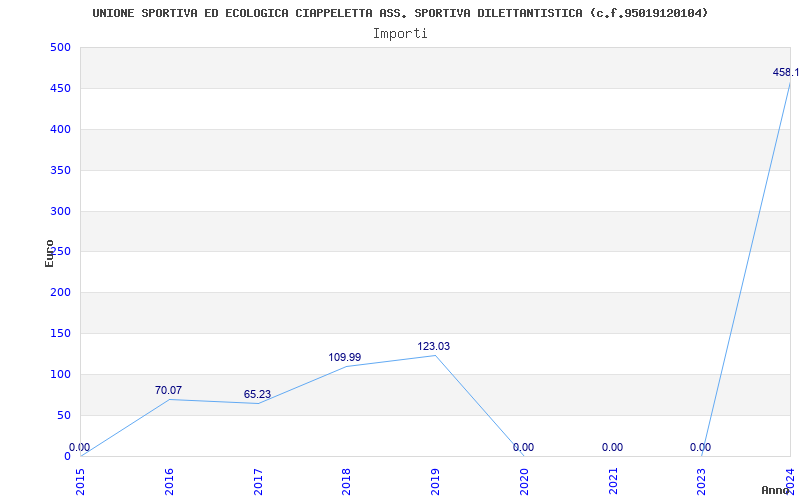
Task: Click the chart title UNIONE SPORTIVA ED ECOLOGICA CIAPPELETTA
Action: (x=400, y=13)
